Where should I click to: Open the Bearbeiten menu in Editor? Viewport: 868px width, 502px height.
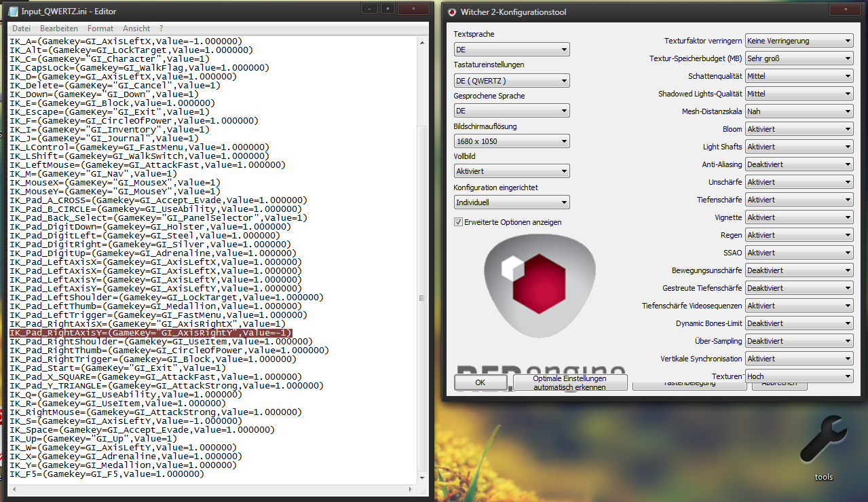(x=59, y=29)
